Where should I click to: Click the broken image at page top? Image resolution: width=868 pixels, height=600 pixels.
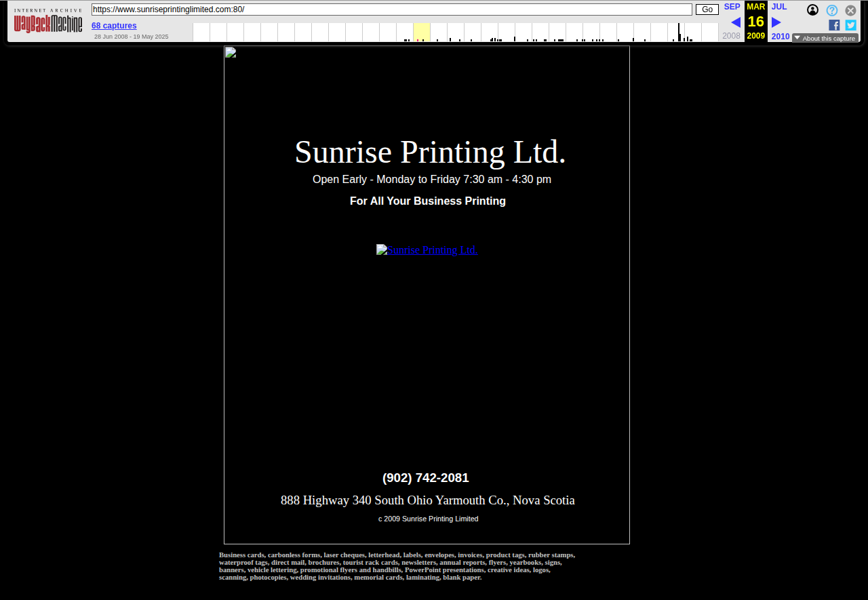click(231, 53)
